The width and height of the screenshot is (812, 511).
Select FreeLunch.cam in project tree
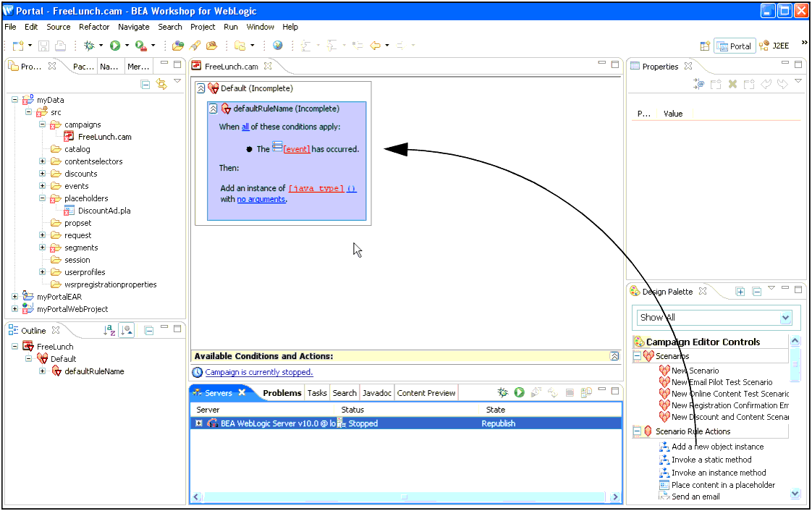click(x=105, y=137)
